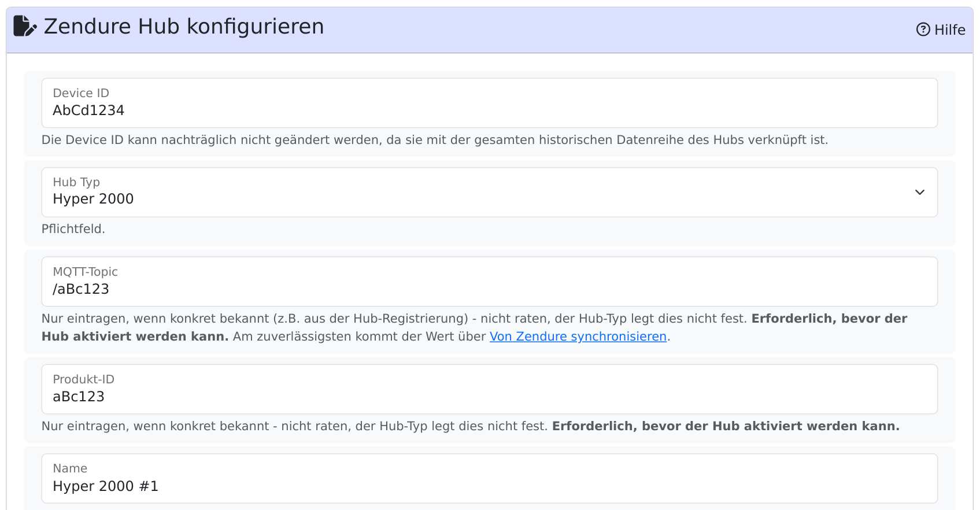Viewport: 980px width, 510px height.
Task: Click into the Device ID input field
Action: [489, 103]
